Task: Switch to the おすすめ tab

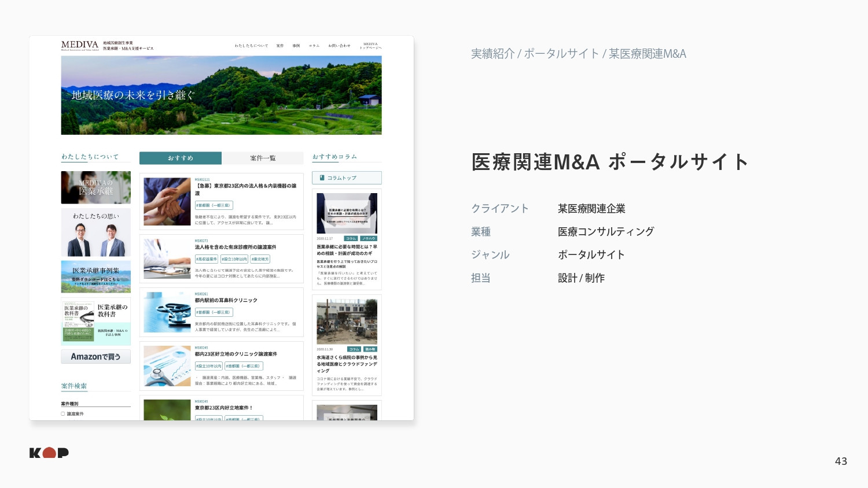Action: click(181, 158)
